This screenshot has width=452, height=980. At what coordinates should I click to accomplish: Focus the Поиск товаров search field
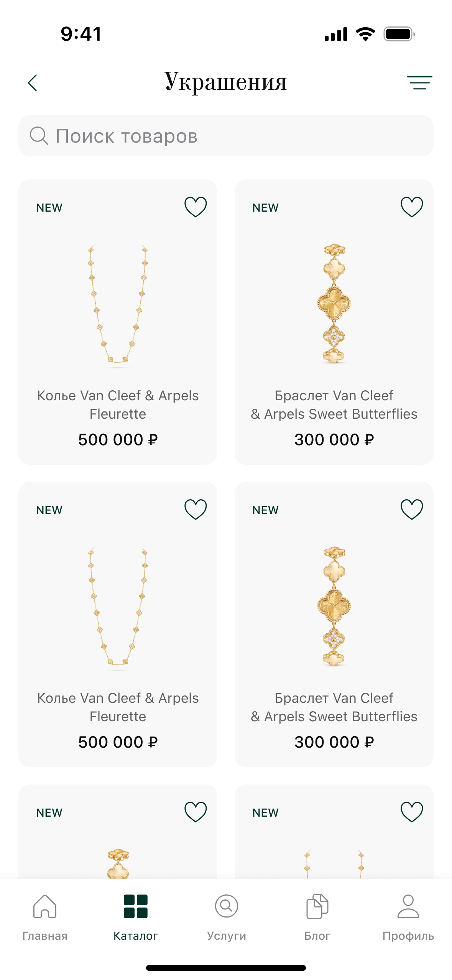[226, 136]
